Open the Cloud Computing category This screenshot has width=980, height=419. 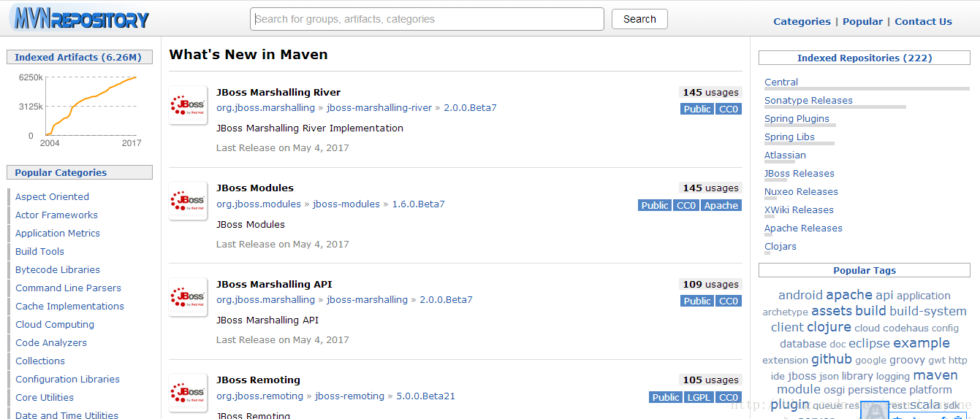point(55,324)
